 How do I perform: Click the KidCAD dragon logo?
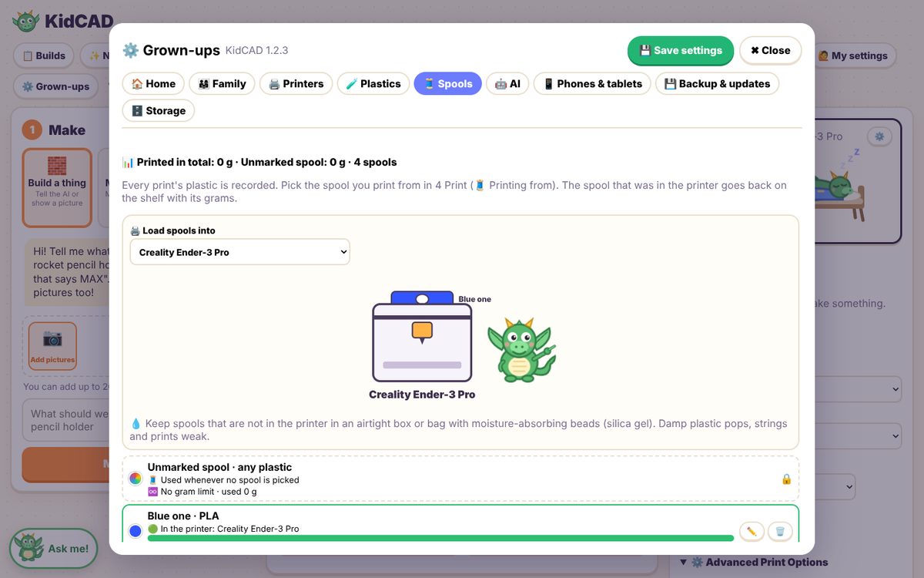(x=26, y=21)
